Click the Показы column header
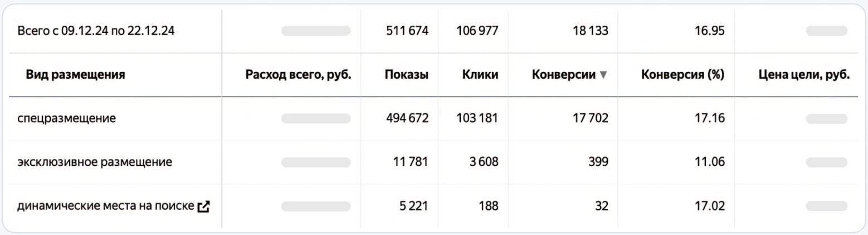Image resolution: width=868 pixels, height=235 pixels. tap(406, 75)
